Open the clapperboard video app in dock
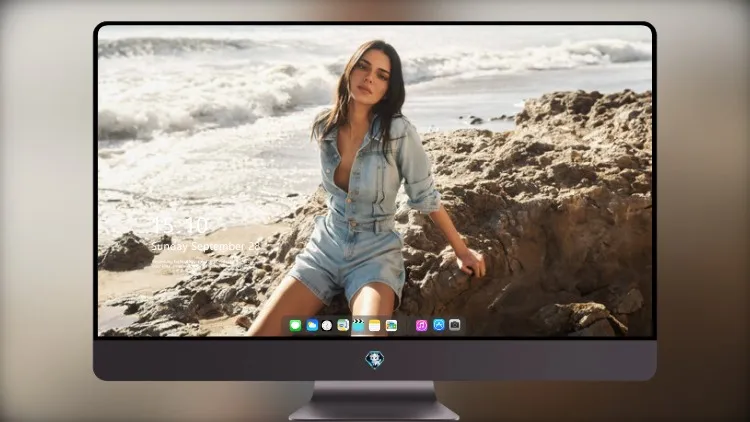This screenshot has height=422, width=750. pos(358,325)
